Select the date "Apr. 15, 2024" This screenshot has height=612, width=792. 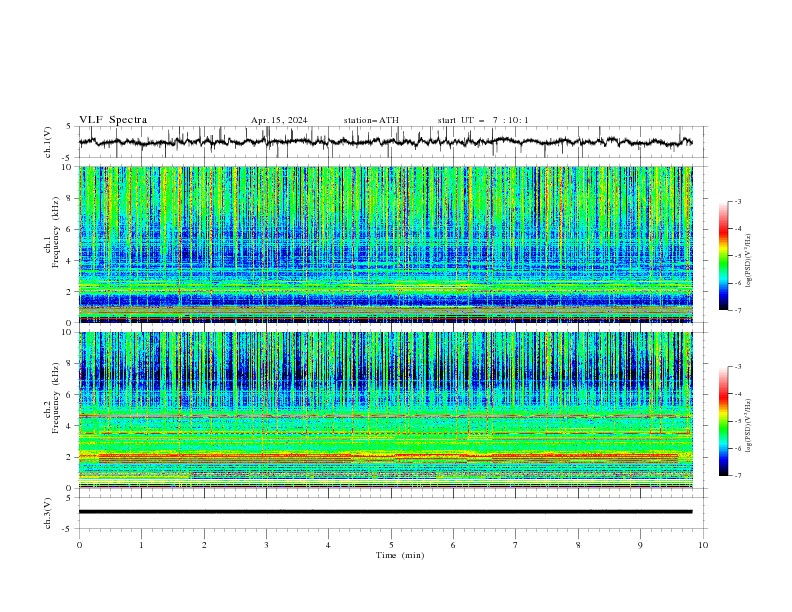pos(279,120)
